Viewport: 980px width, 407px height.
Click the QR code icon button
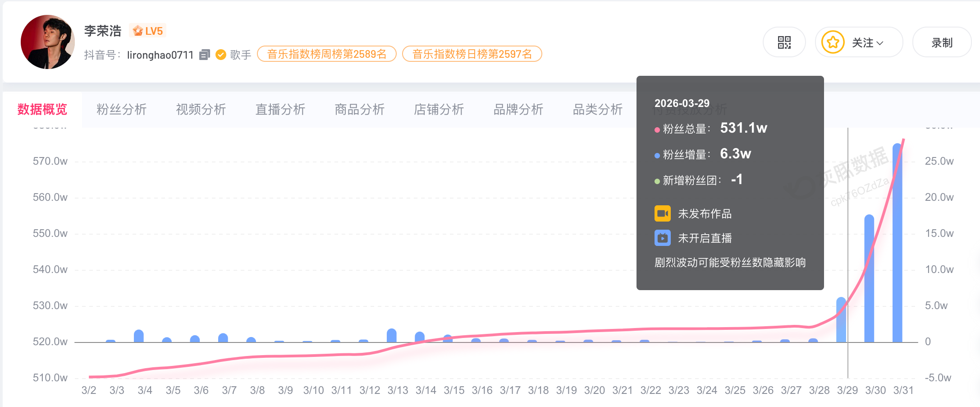coord(784,42)
